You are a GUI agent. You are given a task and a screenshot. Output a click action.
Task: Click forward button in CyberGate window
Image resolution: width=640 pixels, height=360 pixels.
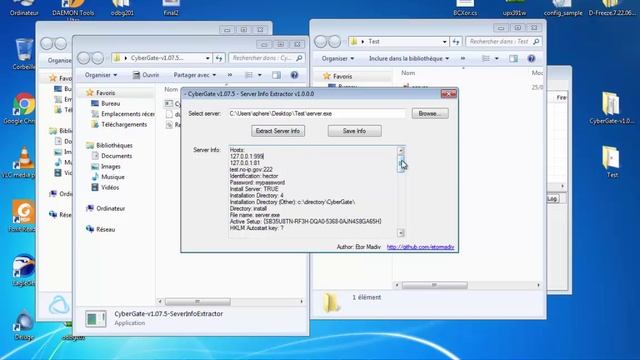(x=98, y=58)
